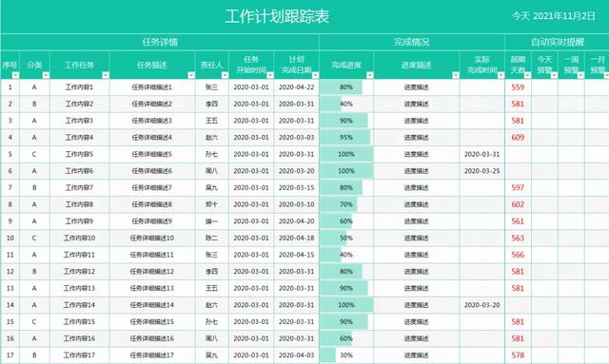The image size is (609, 364).
Task: Click sequence number 14
Action: (x=10, y=305)
